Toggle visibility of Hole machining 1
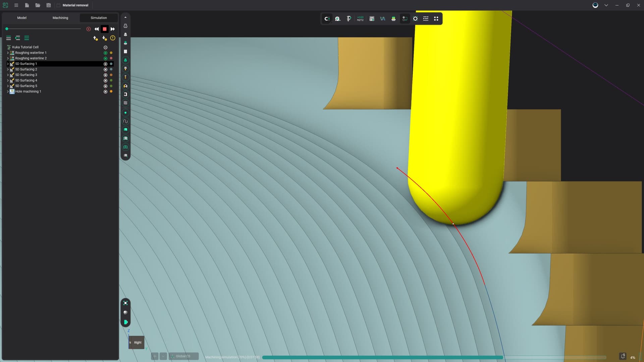This screenshot has width=644, height=362. 106,92
